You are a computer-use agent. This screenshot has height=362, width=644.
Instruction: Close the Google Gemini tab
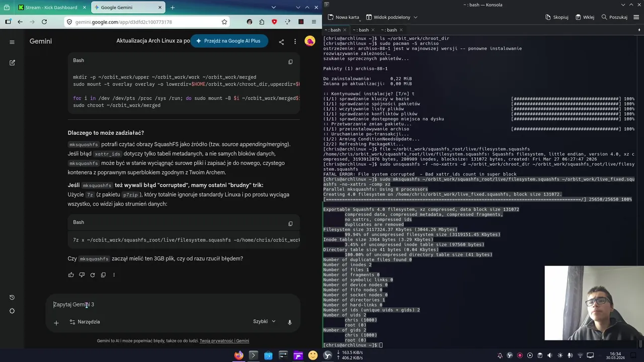click(x=160, y=8)
